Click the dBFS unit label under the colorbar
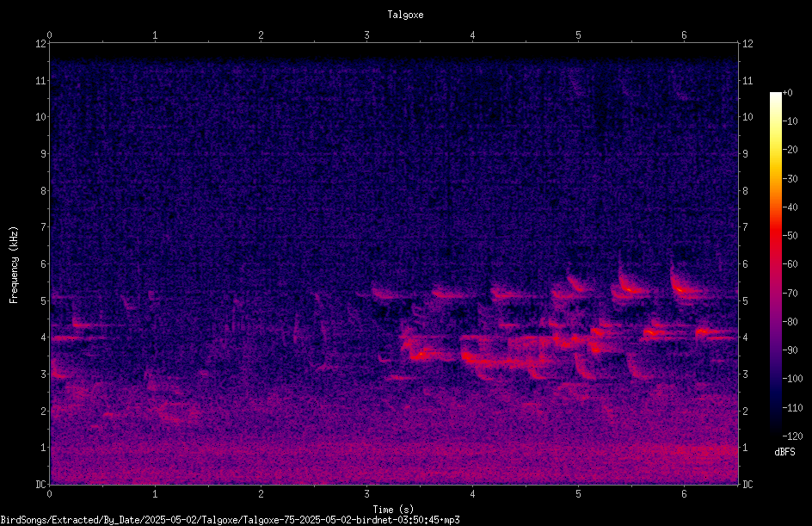The height and width of the screenshot is (526, 812). point(784,452)
